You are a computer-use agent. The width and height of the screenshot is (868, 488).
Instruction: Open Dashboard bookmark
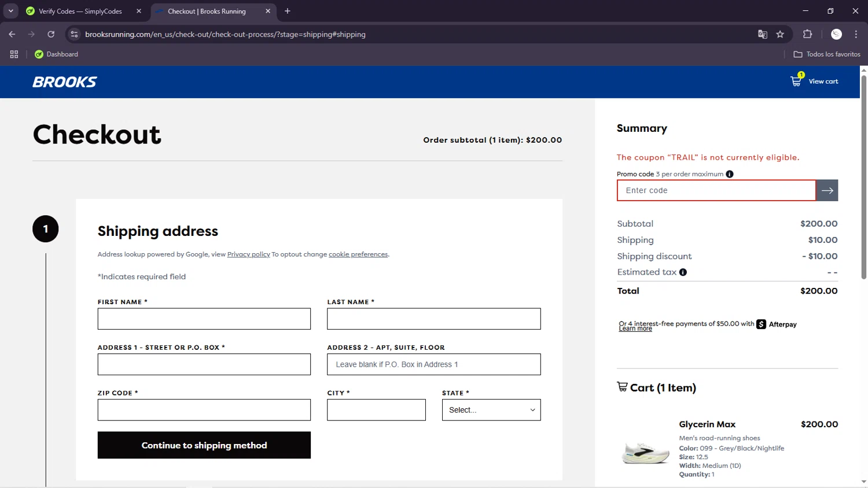click(56, 54)
